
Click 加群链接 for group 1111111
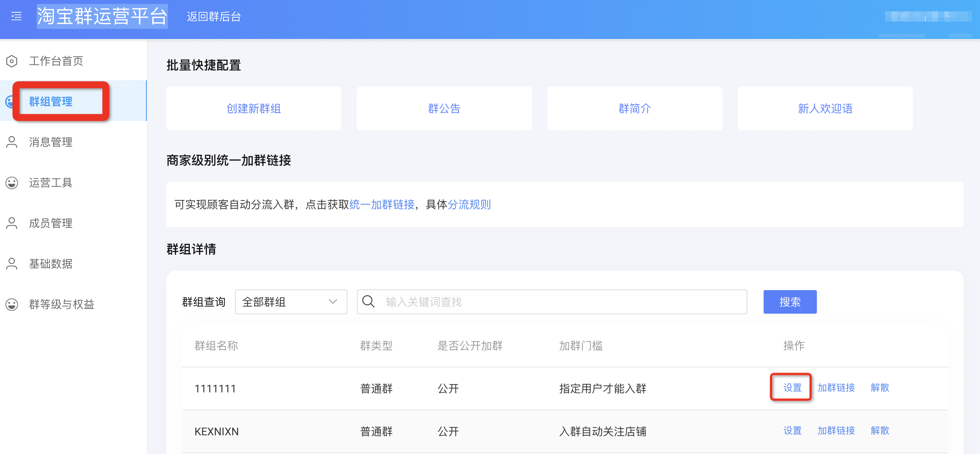836,388
